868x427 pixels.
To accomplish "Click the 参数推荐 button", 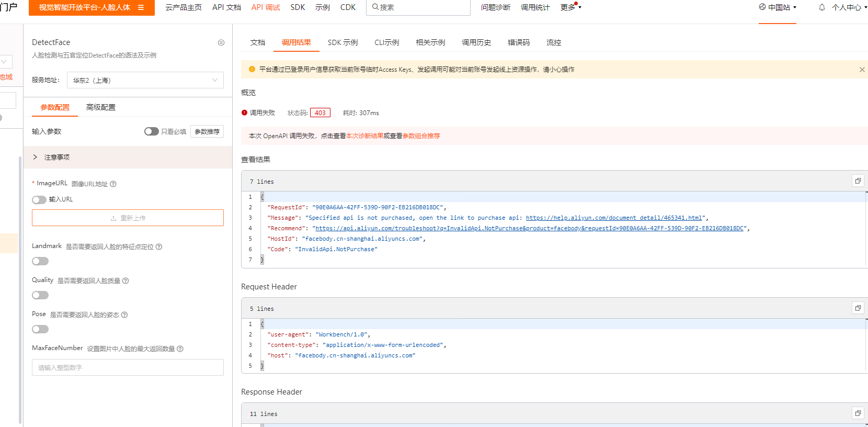I will click(207, 131).
